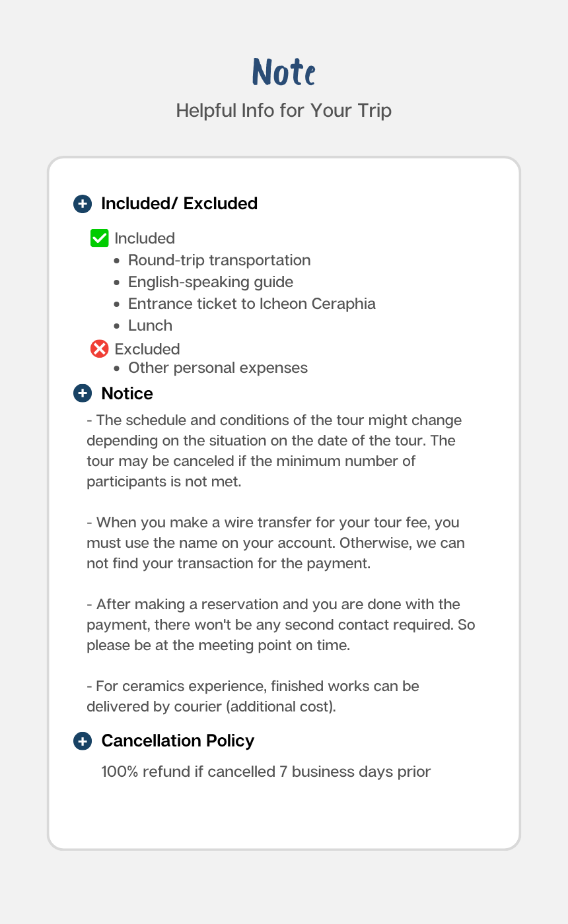Click the green checkmark Included icon
This screenshot has width=568, height=924.
tap(99, 238)
